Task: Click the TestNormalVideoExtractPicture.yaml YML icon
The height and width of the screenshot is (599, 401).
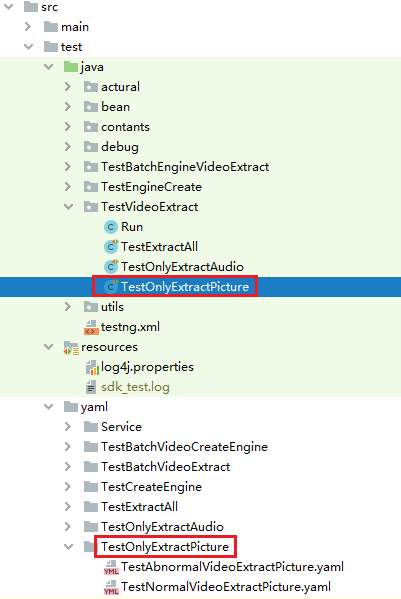Action: point(111,587)
